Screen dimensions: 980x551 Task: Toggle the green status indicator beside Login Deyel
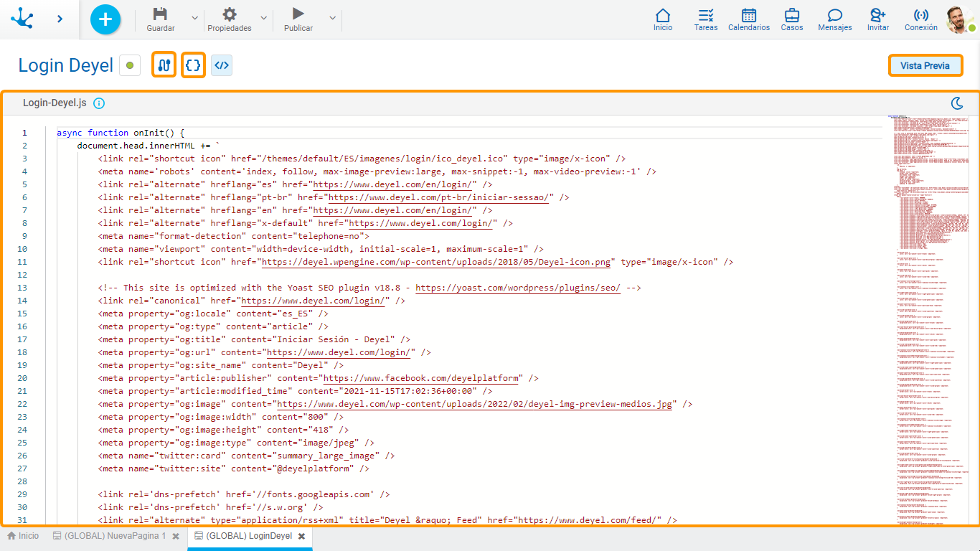point(130,65)
